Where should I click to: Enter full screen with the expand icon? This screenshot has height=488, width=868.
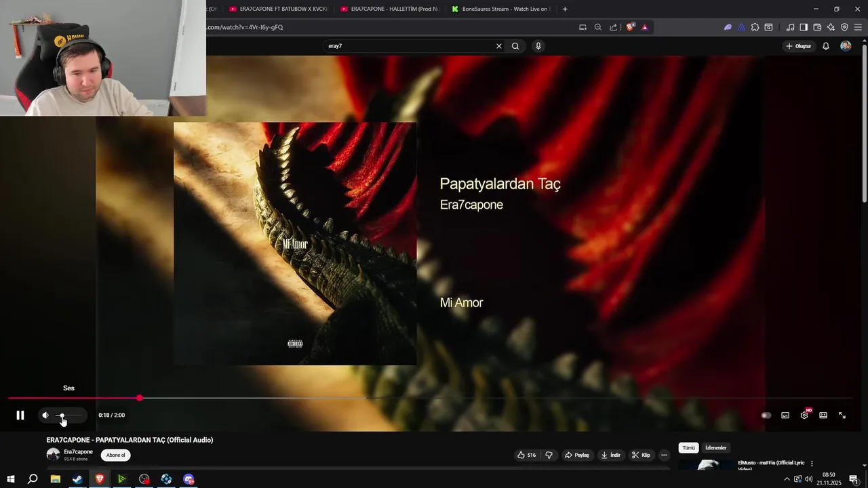[x=842, y=415]
